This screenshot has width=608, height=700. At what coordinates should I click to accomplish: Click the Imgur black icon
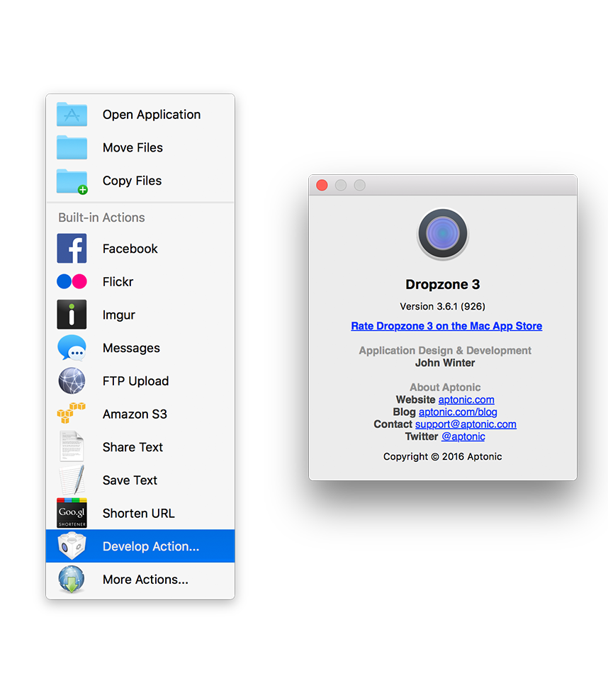tap(72, 315)
